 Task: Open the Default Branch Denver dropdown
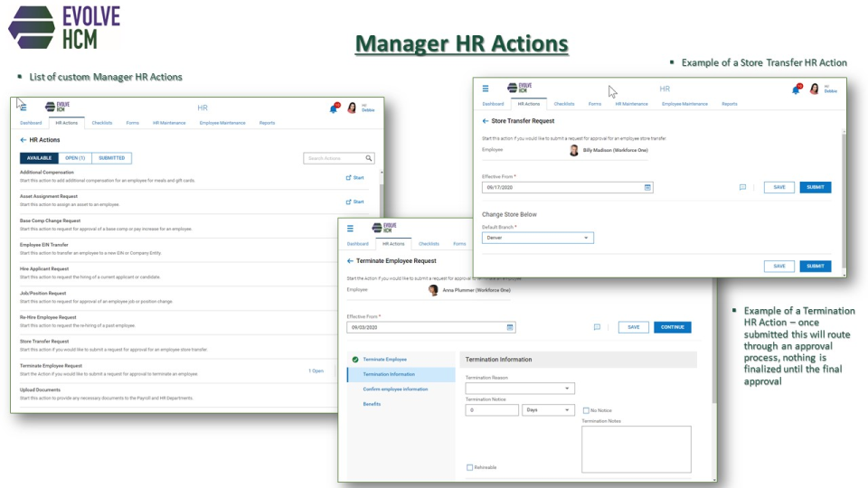537,238
